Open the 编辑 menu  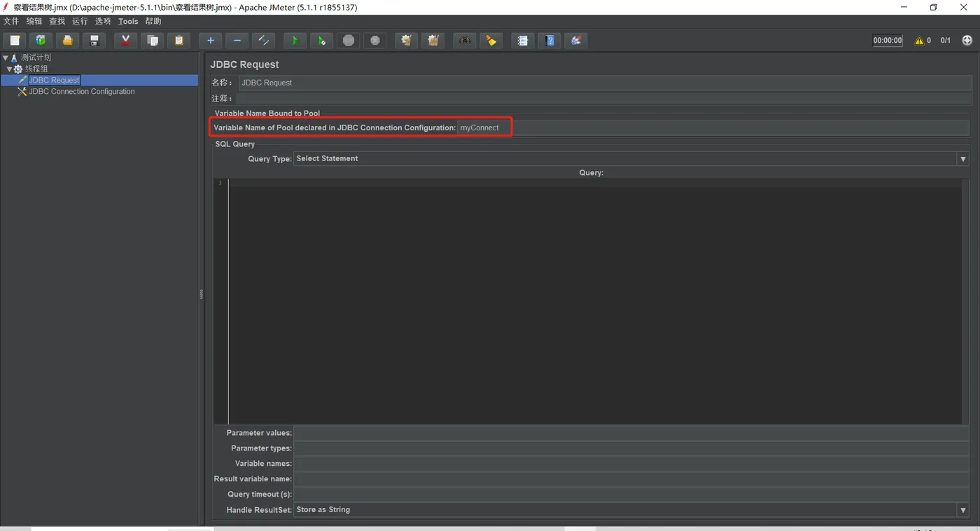click(34, 21)
